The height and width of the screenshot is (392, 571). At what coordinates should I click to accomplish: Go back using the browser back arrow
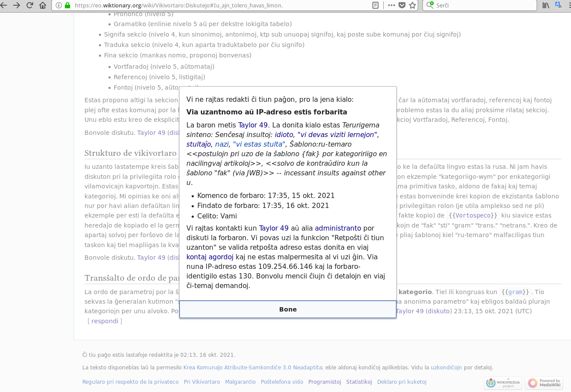tap(4, 5)
